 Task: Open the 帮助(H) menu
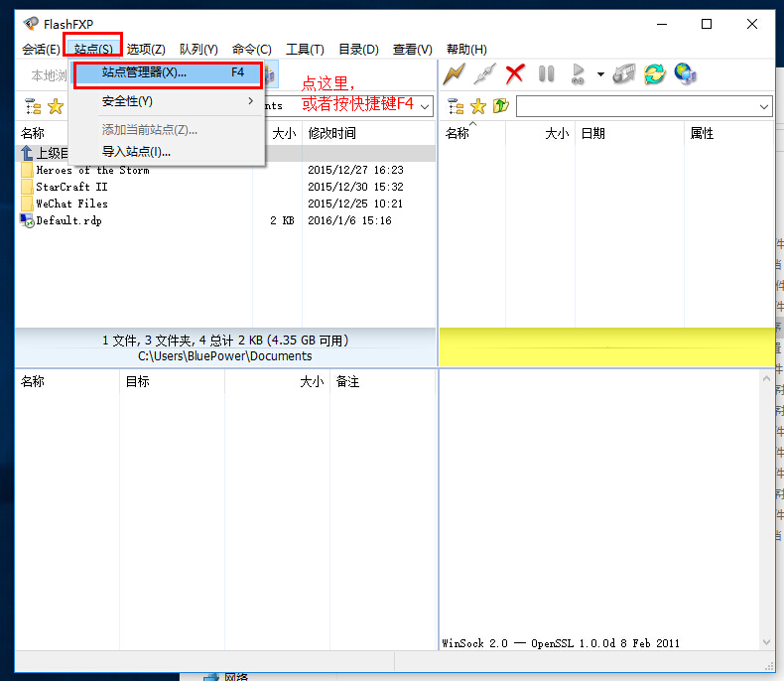(x=466, y=49)
